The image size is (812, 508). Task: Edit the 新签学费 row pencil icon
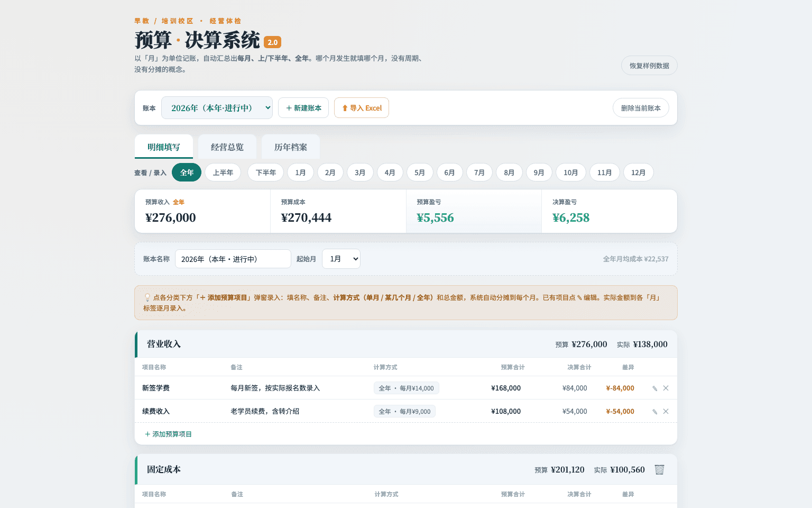[654, 388]
